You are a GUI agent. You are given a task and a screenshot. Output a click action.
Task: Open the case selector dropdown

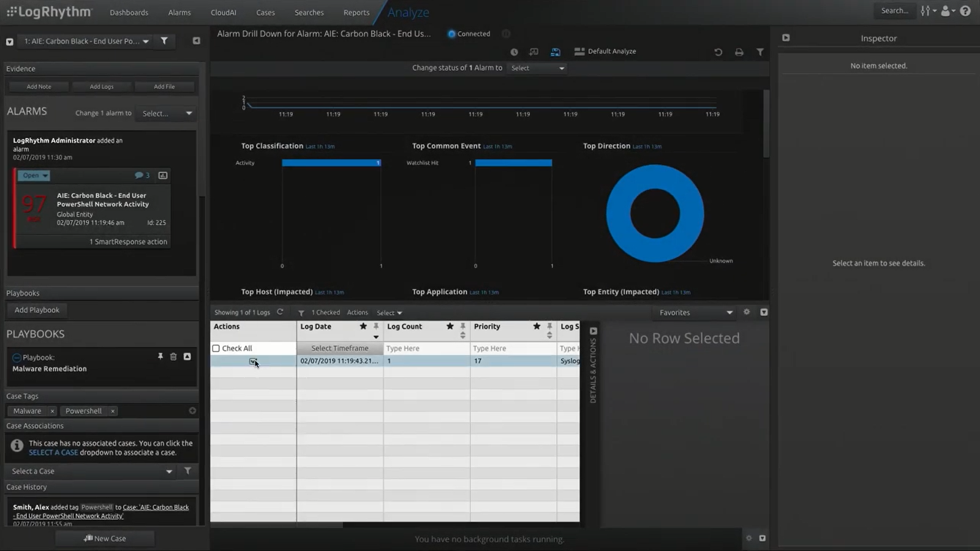86,41
